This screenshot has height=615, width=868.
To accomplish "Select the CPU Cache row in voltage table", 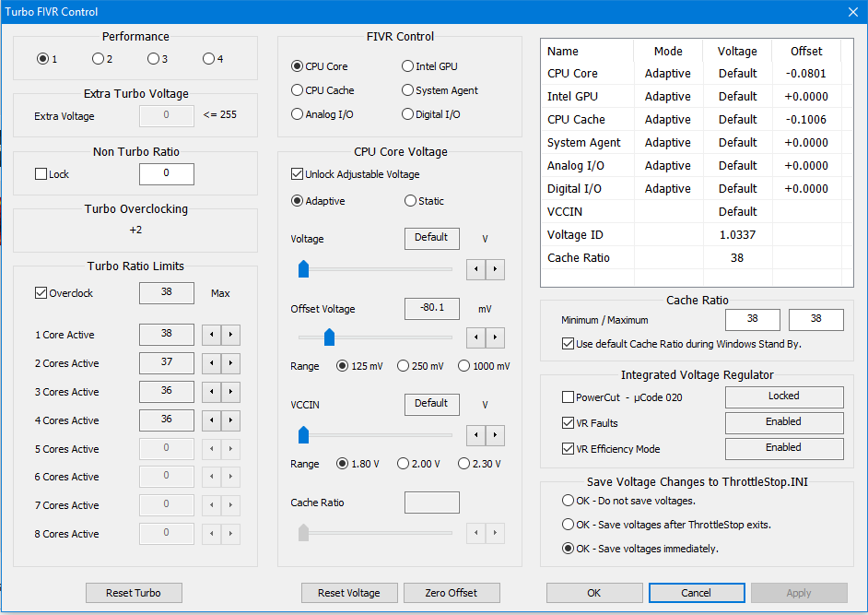I will [x=697, y=119].
